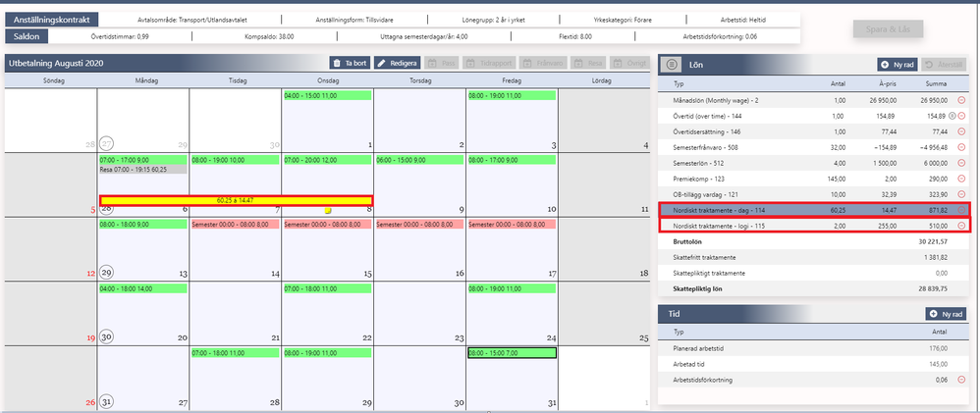Image resolution: width=980 pixels, height=413 pixels.
Task: Remove the Premiekomp - 123 row
Action: point(961,179)
